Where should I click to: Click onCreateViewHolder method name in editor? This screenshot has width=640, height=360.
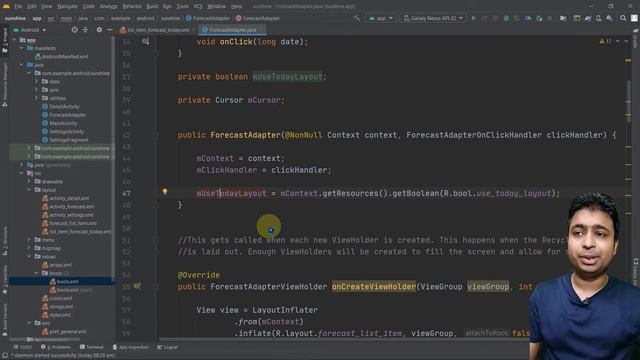pyautogui.click(x=373, y=287)
